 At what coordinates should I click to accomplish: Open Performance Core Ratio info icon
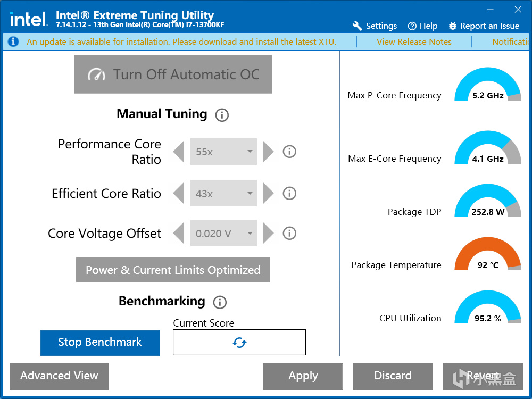click(x=289, y=152)
